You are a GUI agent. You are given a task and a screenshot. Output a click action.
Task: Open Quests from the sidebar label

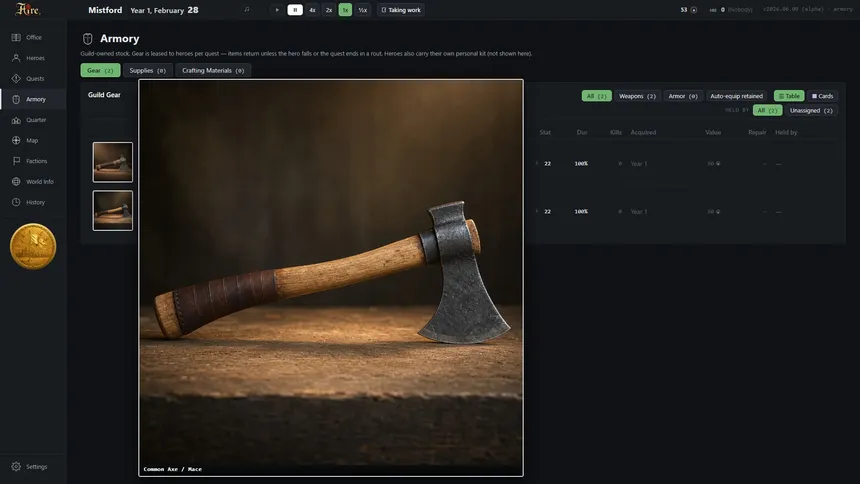[x=35, y=78]
